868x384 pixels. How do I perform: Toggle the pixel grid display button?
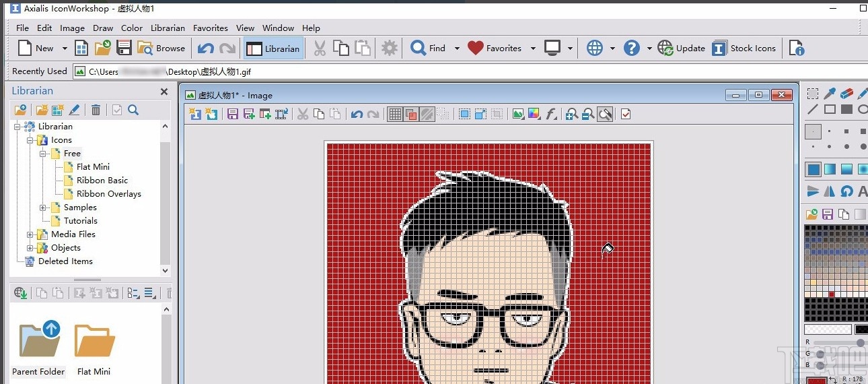396,114
